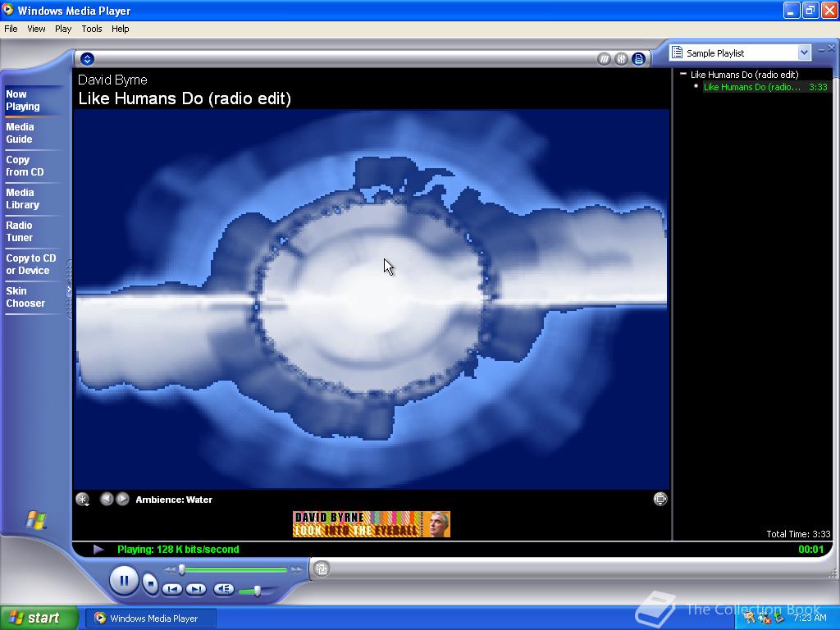Image resolution: width=840 pixels, height=630 pixels.
Task: Open the Now Playing tab
Action: pos(23,100)
